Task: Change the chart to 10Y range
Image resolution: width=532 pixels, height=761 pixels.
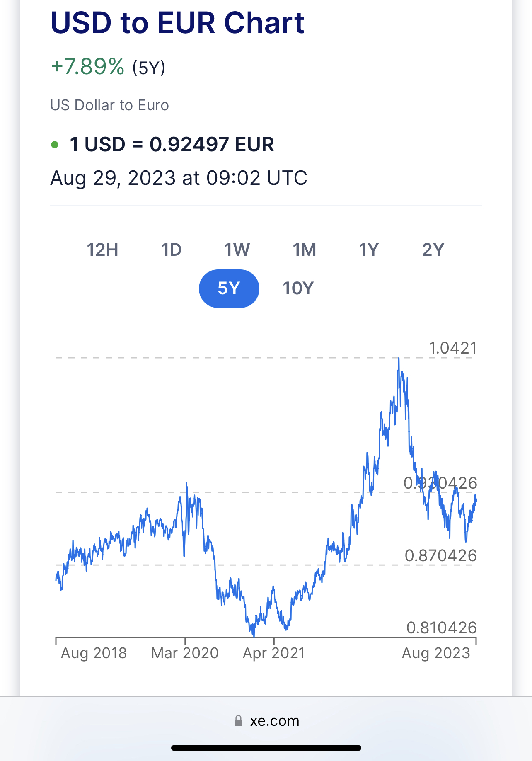Action: (x=298, y=288)
